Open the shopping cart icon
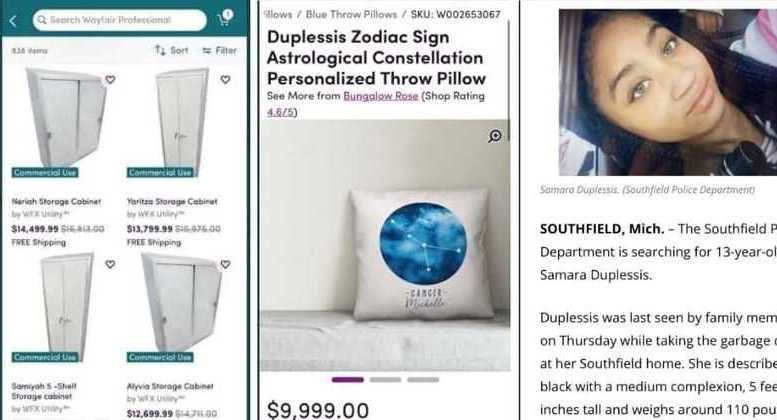The width and height of the screenshot is (777, 420). click(x=224, y=19)
